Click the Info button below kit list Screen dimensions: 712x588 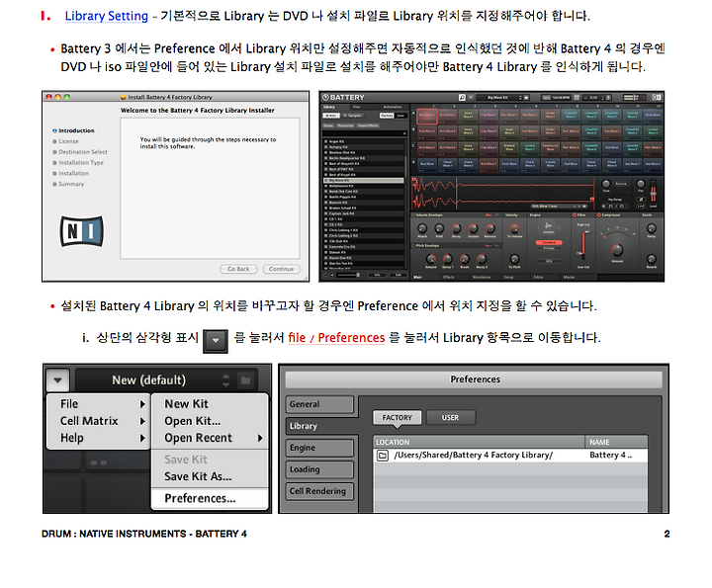378,275
